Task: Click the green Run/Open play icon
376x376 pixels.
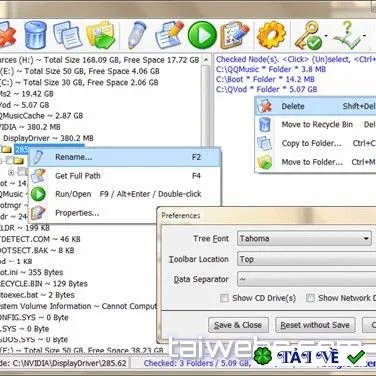Action: click(202, 35)
